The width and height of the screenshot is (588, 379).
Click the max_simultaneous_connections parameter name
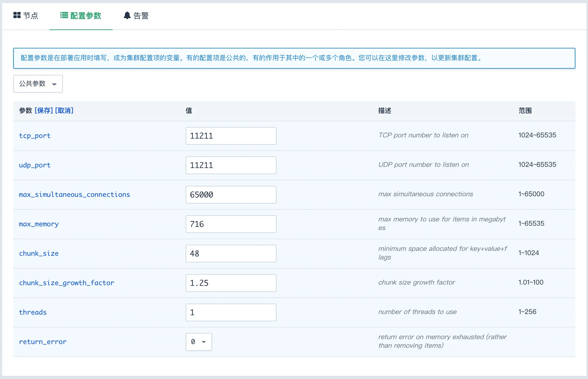click(75, 195)
